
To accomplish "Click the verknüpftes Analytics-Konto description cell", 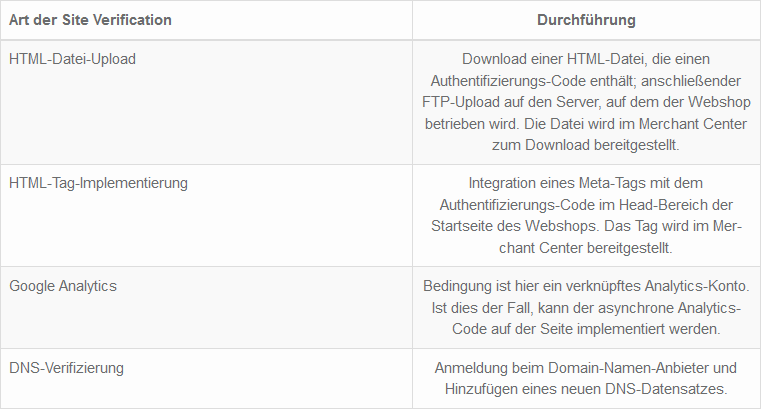I will tap(586, 307).
